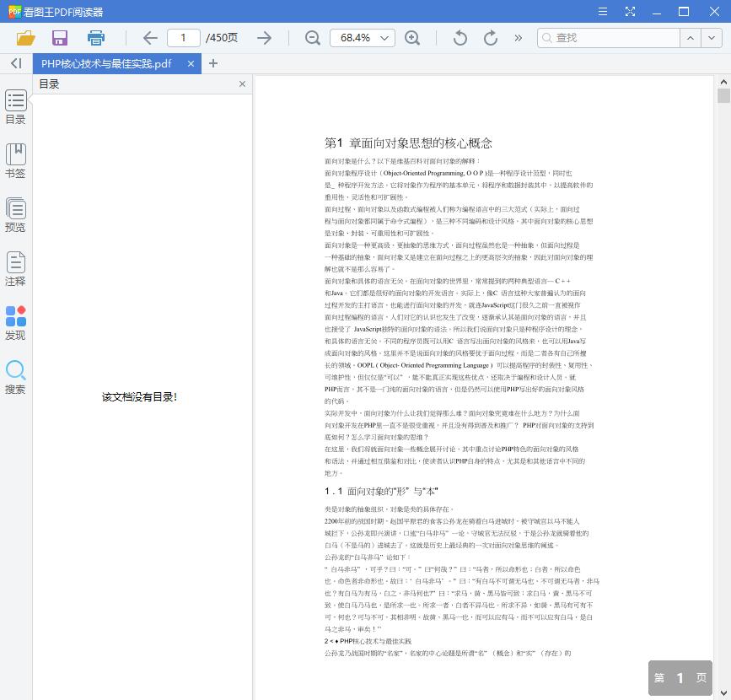Zoom in on the page
The height and width of the screenshot is (700, 731).
coord(413,38)
